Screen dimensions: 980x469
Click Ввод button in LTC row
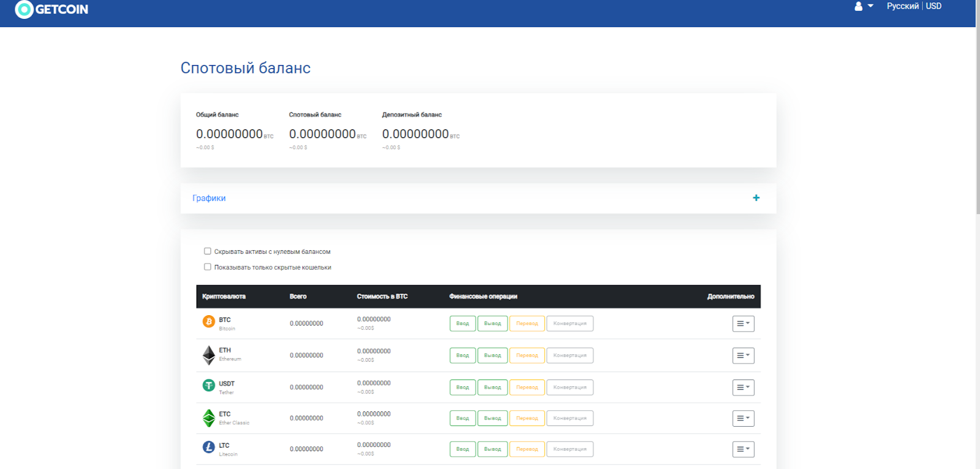[x=462, y=449]
